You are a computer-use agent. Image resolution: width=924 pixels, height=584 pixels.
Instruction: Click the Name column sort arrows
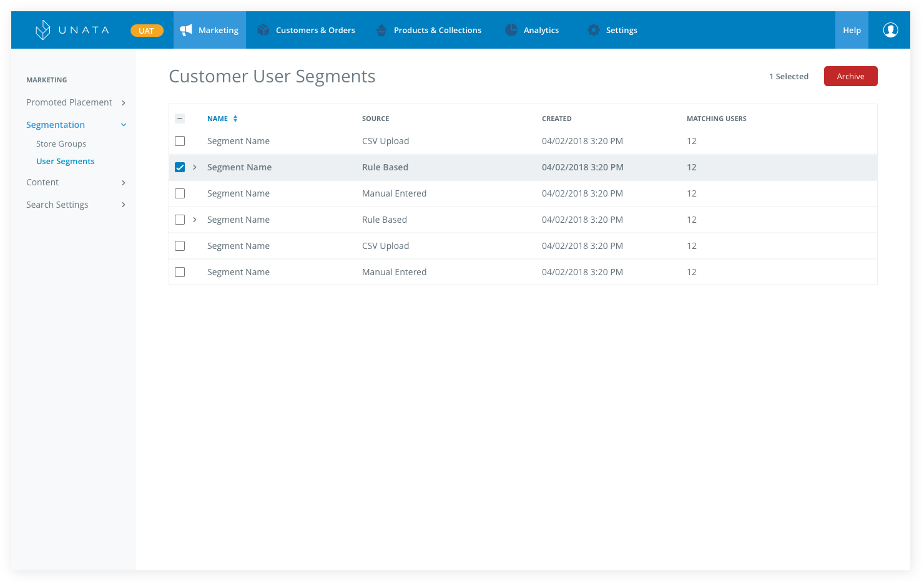click(x=235, y=119)
